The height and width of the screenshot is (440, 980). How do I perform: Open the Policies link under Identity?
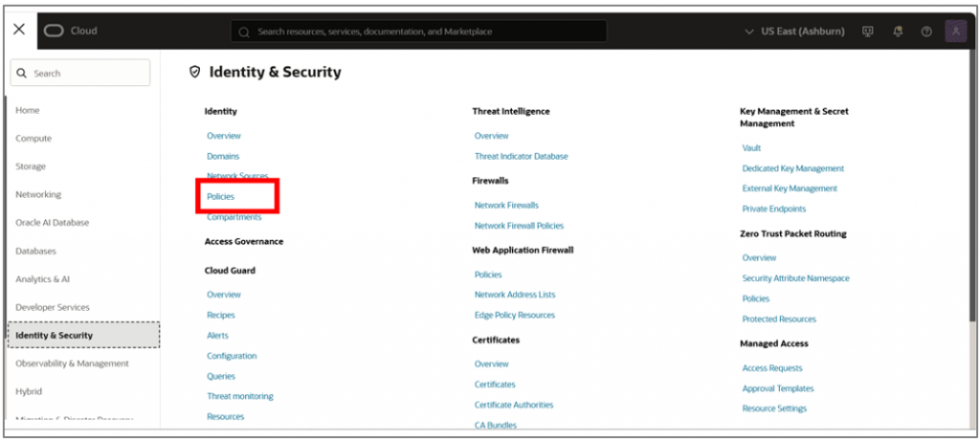pos(221,197)
